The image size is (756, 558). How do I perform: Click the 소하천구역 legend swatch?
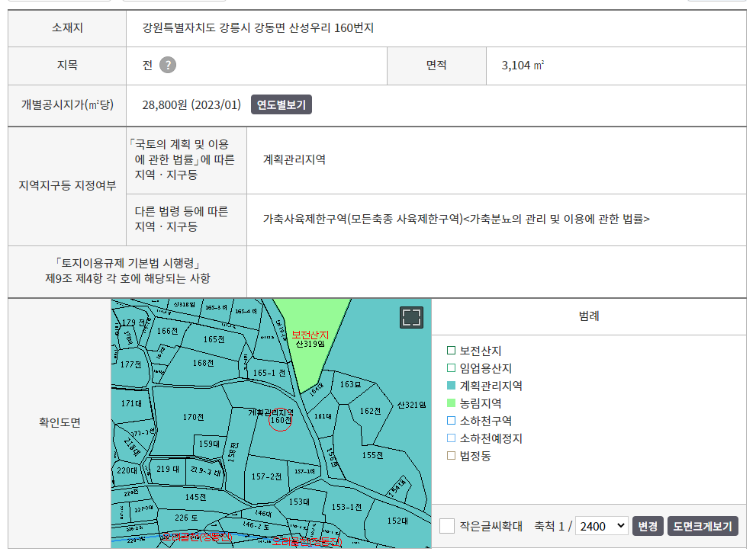[452, 420]
